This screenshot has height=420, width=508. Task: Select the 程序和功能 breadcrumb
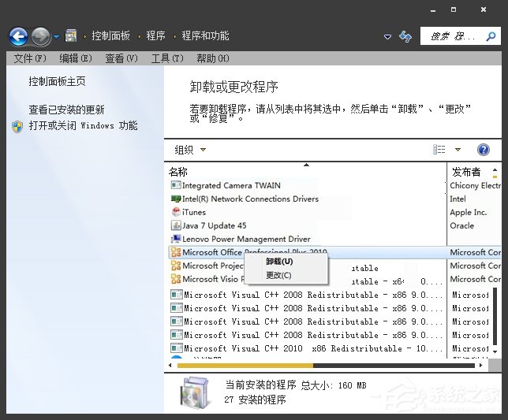coord(205,35)
